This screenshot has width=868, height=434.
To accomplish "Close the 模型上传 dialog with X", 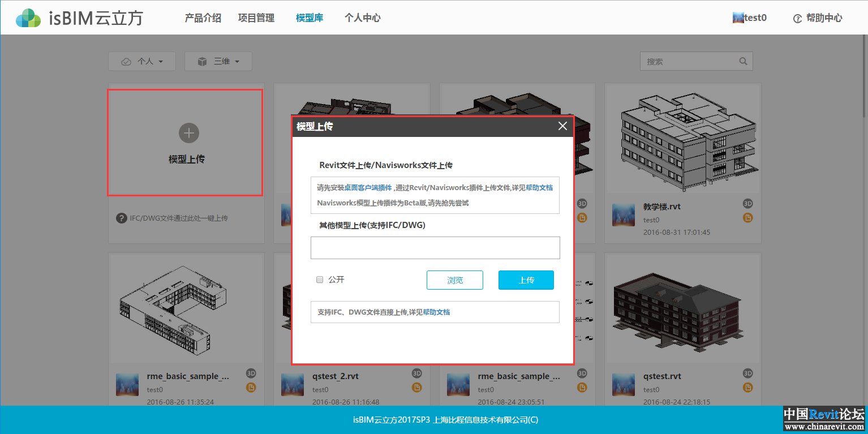I will coord(562,126).
